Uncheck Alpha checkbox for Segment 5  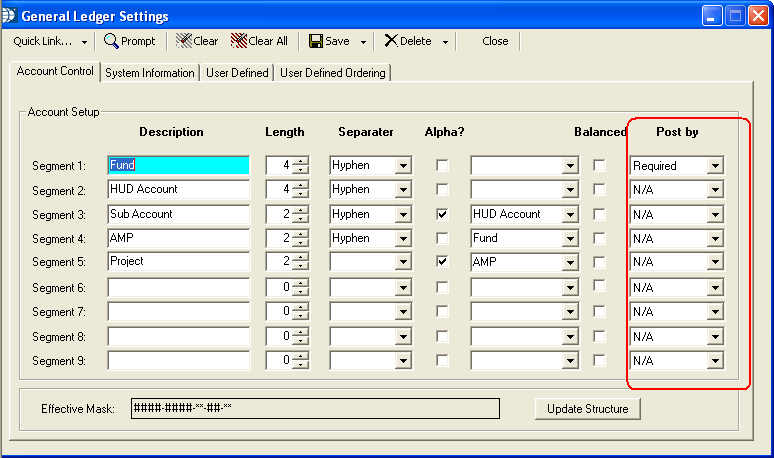click(x=442, y=262)
